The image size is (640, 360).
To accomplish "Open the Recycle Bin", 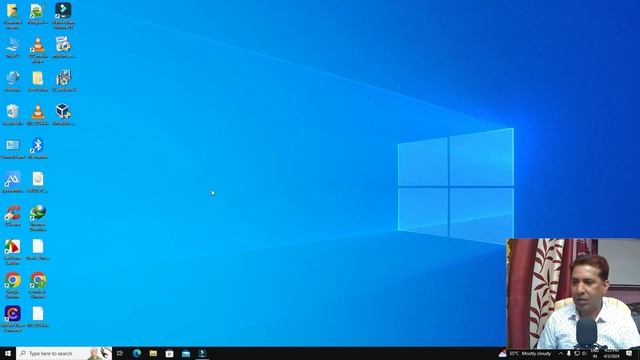I will tap(13, 114).
